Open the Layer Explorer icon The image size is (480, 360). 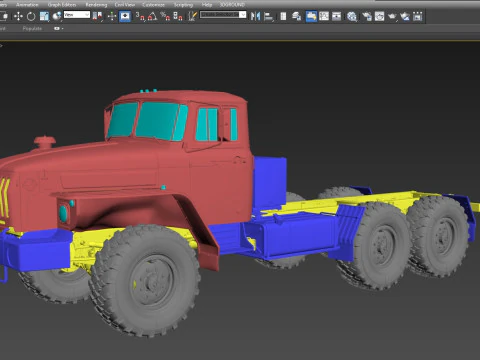point(296,16)
